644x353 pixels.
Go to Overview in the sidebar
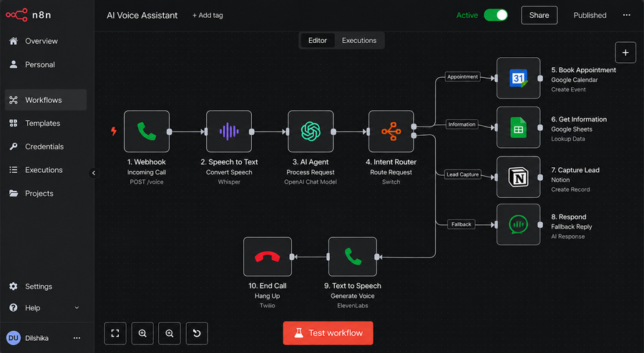pos(46,41)
